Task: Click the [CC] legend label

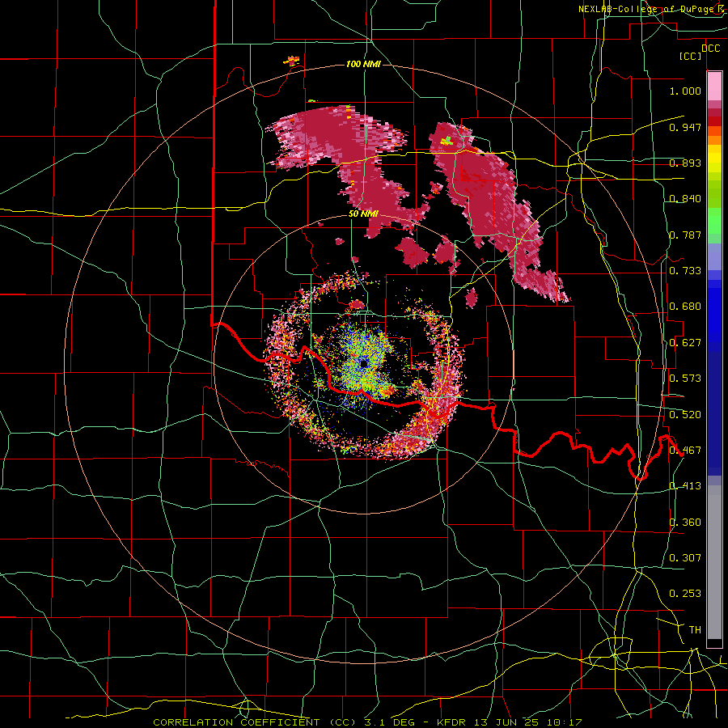Action: click(x=691, y=56)
